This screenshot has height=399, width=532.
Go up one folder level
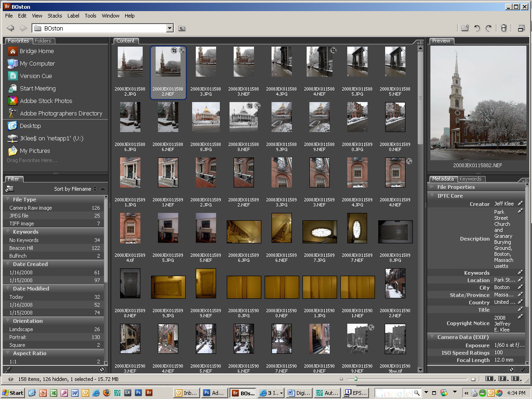click(x=182, y=28)
